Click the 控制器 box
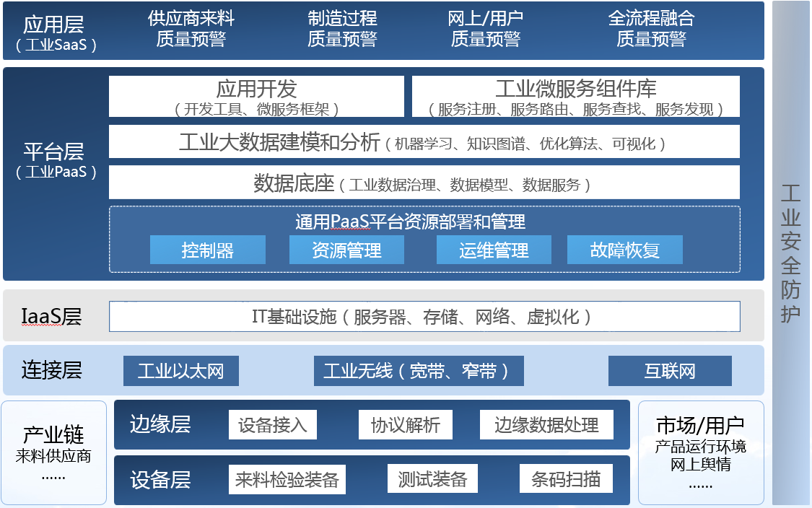 coord(208,250)
